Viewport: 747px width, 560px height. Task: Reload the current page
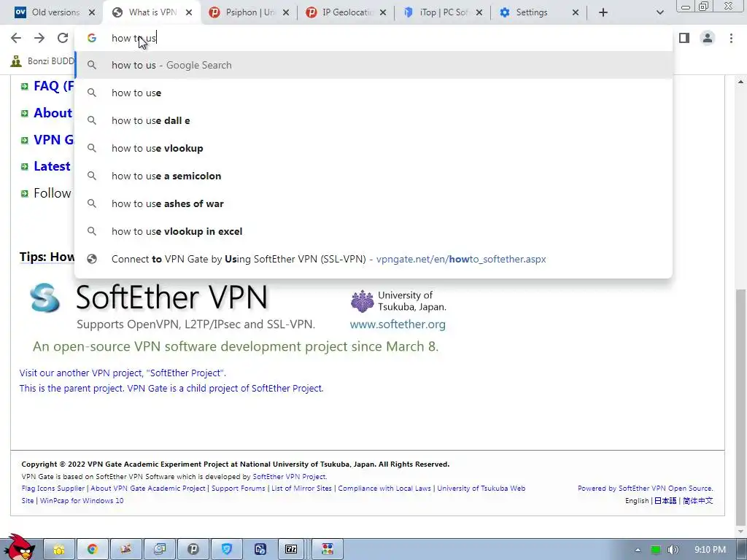point(63,38)
